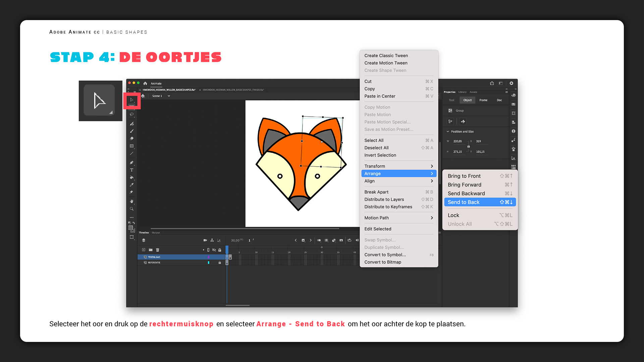Open the Scene 1 dropdown
This screenshot has width=644, height=362.
(x=169, y=96)
